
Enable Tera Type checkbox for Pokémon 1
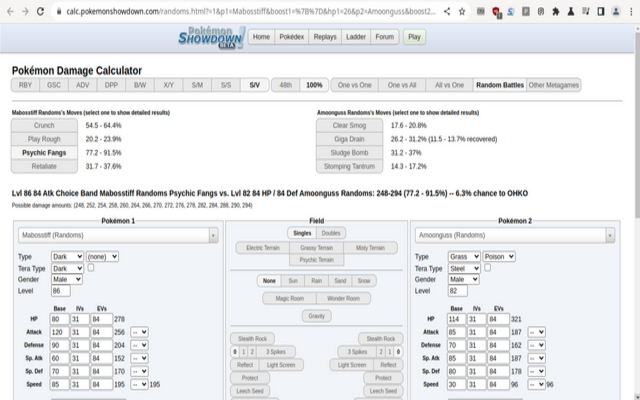point(92,268)
